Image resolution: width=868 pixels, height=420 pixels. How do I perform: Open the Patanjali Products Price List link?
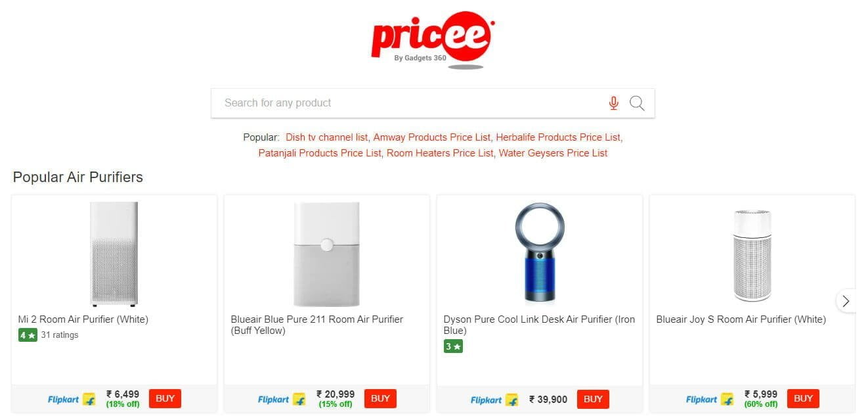point(320,153)
